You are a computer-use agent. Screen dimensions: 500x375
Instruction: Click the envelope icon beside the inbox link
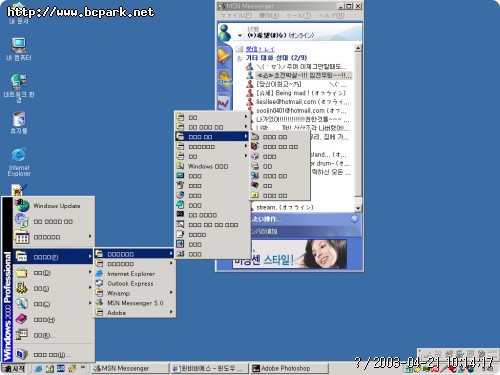pos(239,50)
